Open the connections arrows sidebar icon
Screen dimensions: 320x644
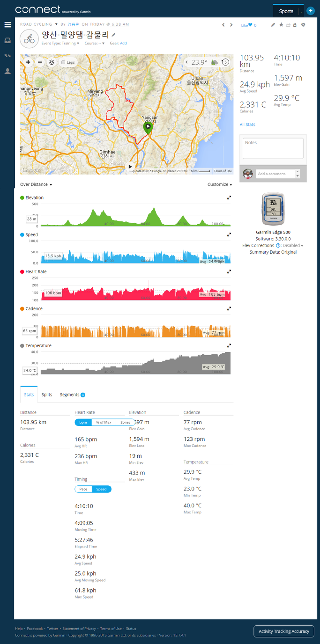click(x=7, y=56)
